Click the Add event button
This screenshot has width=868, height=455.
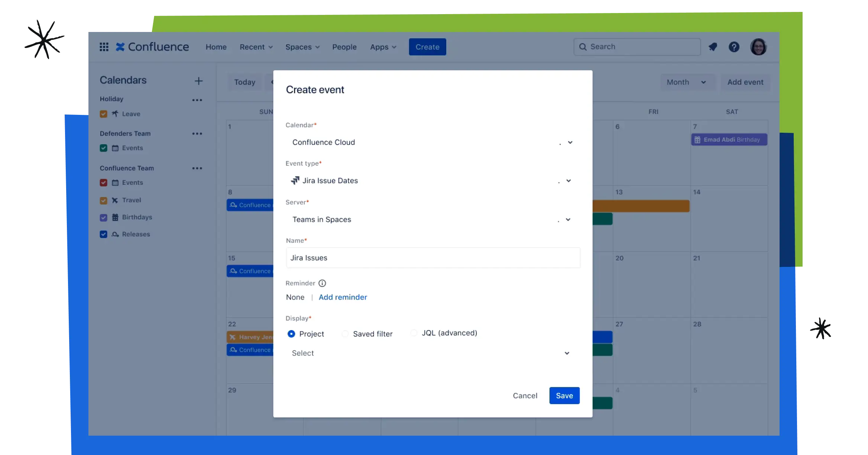tap(745, 82)
